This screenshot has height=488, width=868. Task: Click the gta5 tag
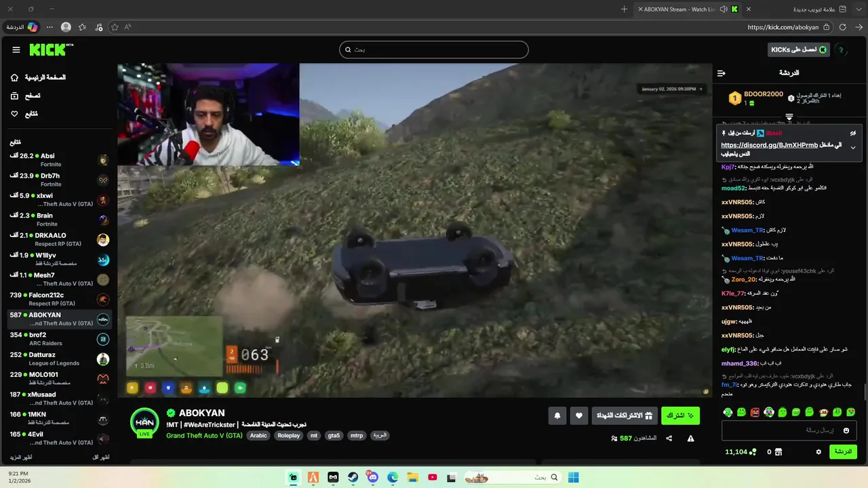coord(334,436)
